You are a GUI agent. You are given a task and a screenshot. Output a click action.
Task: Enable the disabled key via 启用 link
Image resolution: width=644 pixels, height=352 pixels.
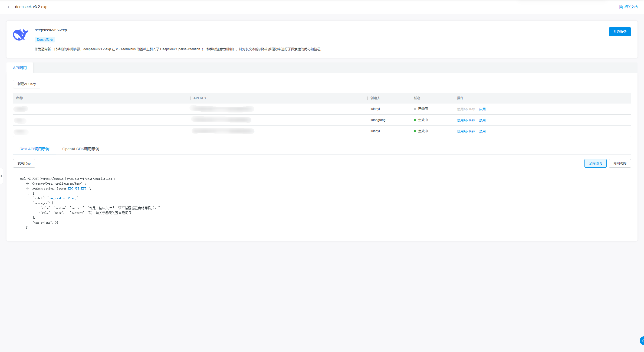click(x=482, y=109)
